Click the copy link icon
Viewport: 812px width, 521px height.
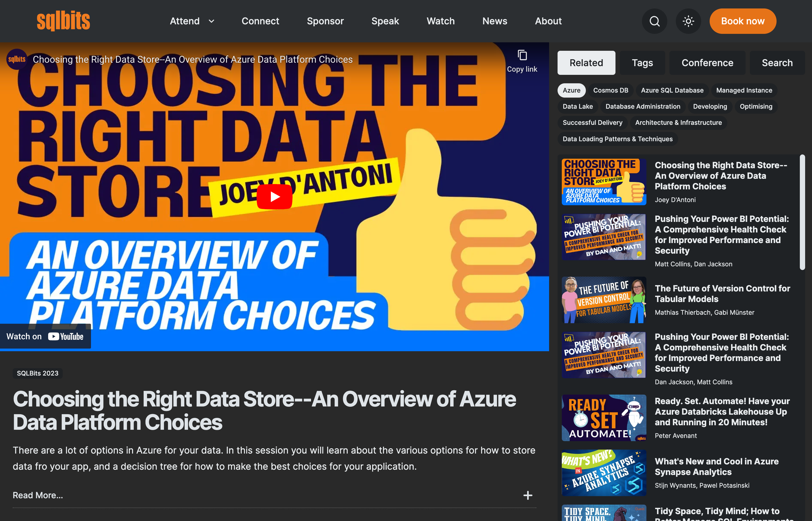(523, 56)
